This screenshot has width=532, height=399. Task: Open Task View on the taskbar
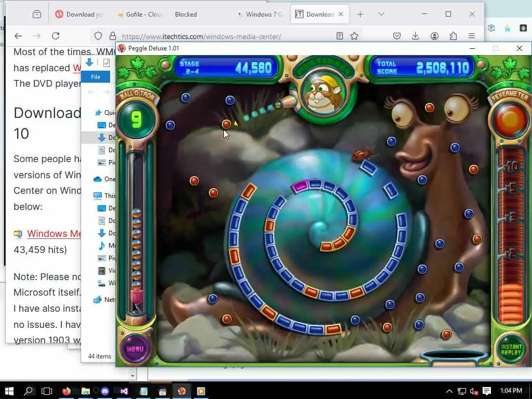(x=47, y=391)
